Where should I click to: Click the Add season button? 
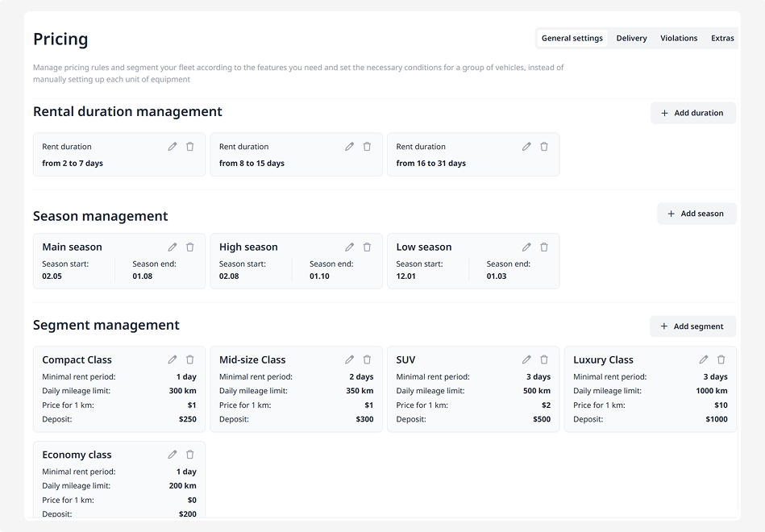click(x=696, y=214)
